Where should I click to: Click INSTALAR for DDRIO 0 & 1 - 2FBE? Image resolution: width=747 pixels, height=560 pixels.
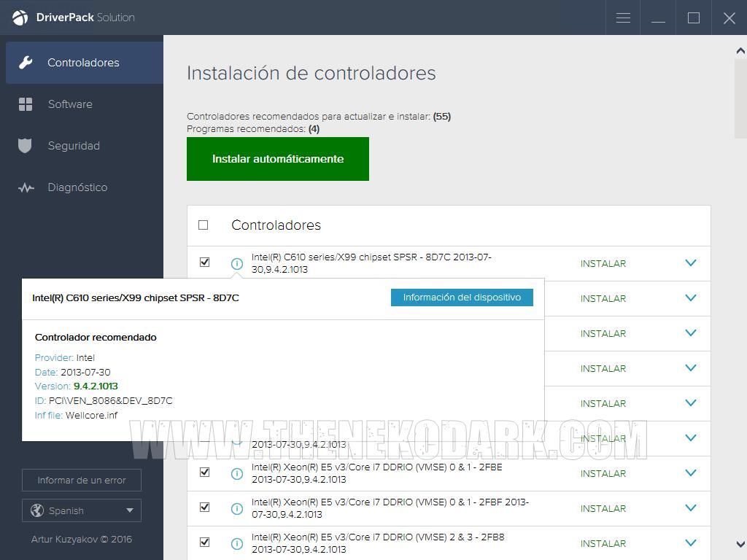click(603, 474)
